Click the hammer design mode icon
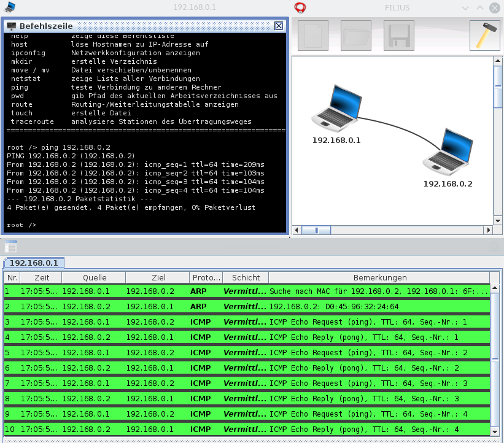This screenshot has width=504, height=443. click(484, 36)
